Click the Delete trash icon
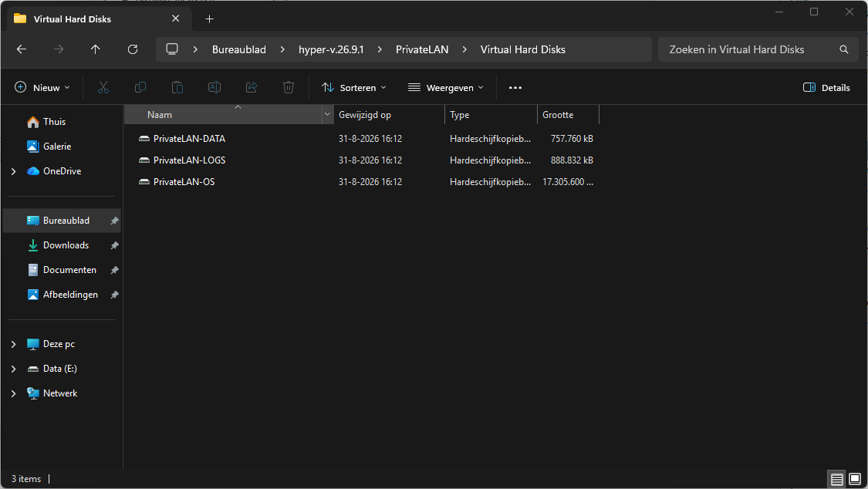868x489 pixels. click(x=289, y=87)
